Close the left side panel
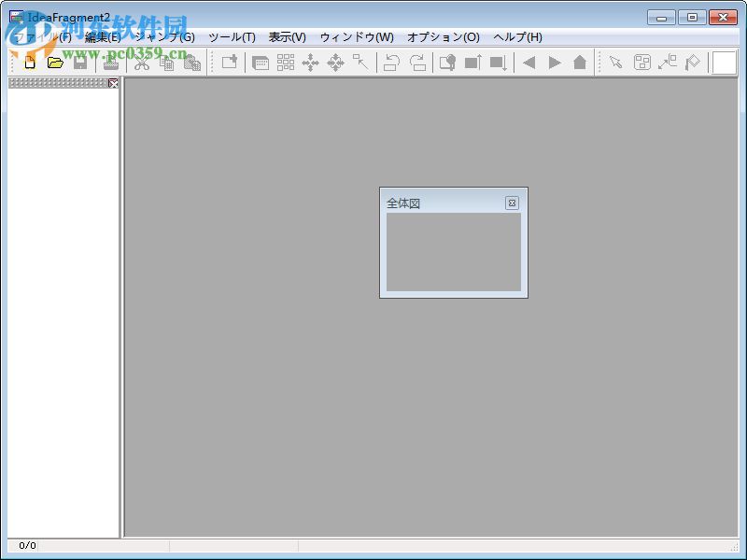 pyautogui.click(x=113, y=83)
